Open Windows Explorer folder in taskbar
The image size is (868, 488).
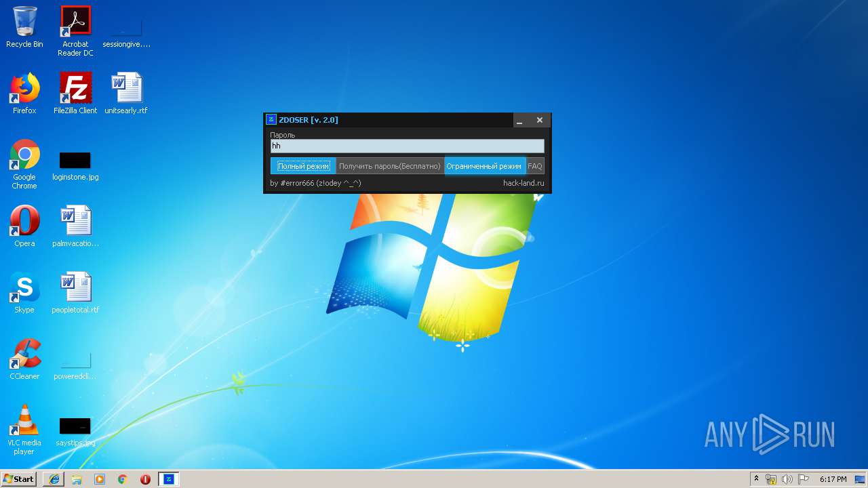pyautogui.click(x=77, y=479)
